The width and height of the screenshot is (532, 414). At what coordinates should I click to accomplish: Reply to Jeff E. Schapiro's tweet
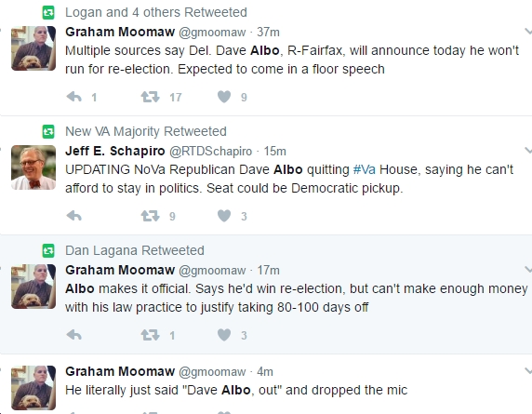pyautogui.click(x=74, y=216)
